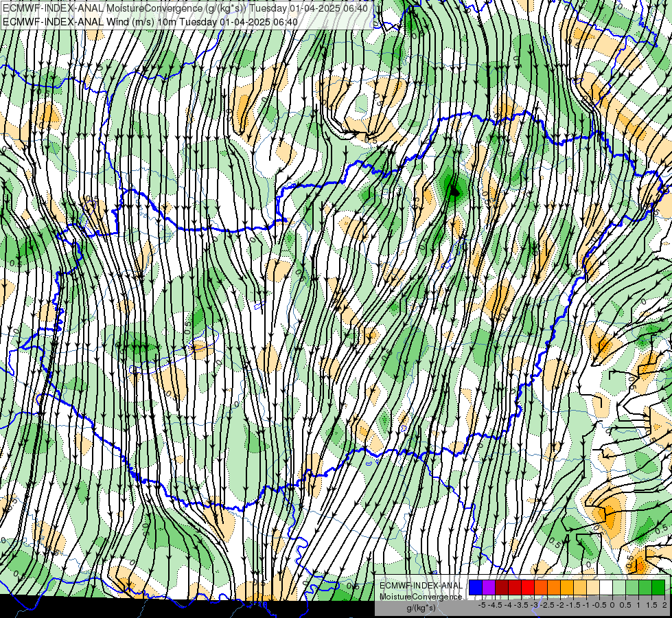Click the 0 legend tick label
Screen dimensions: 672x618
(612, 605)
